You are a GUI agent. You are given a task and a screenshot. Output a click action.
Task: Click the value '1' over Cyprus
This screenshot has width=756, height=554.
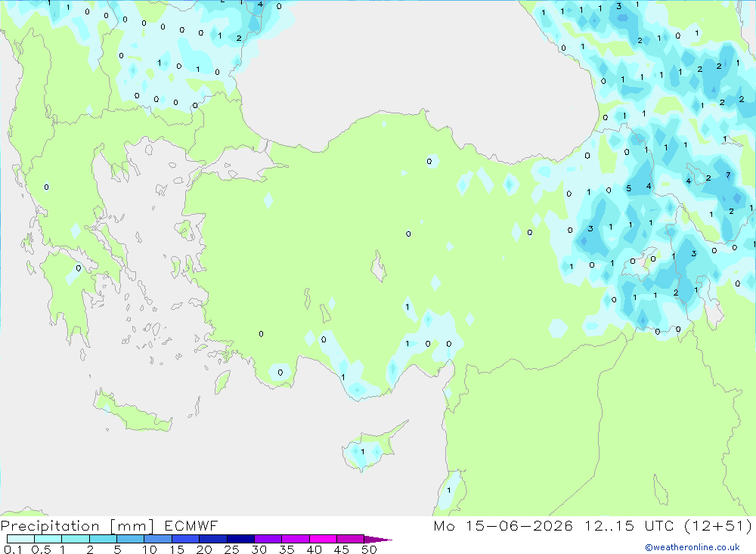[x=363, y=452]
